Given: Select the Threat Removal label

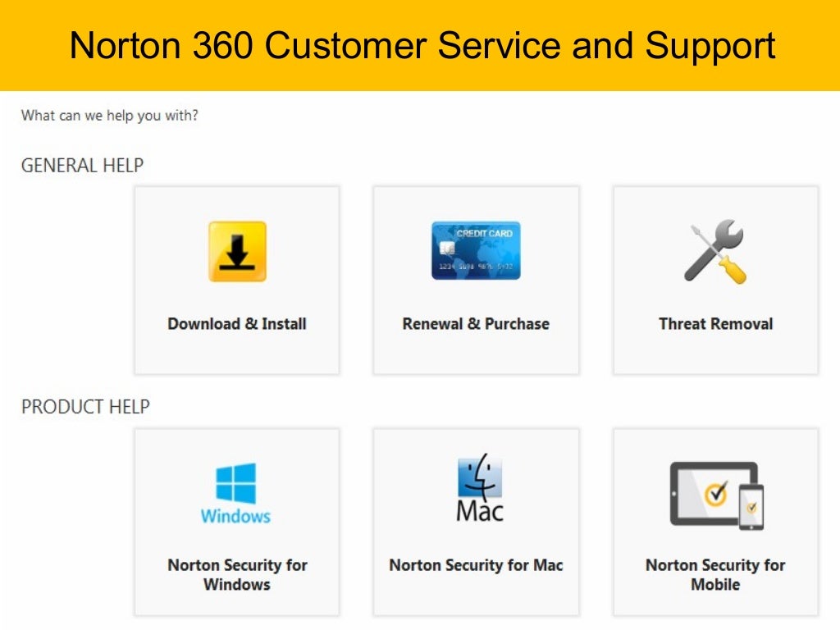Looking at the screenshot, I should tap(715, 323).
